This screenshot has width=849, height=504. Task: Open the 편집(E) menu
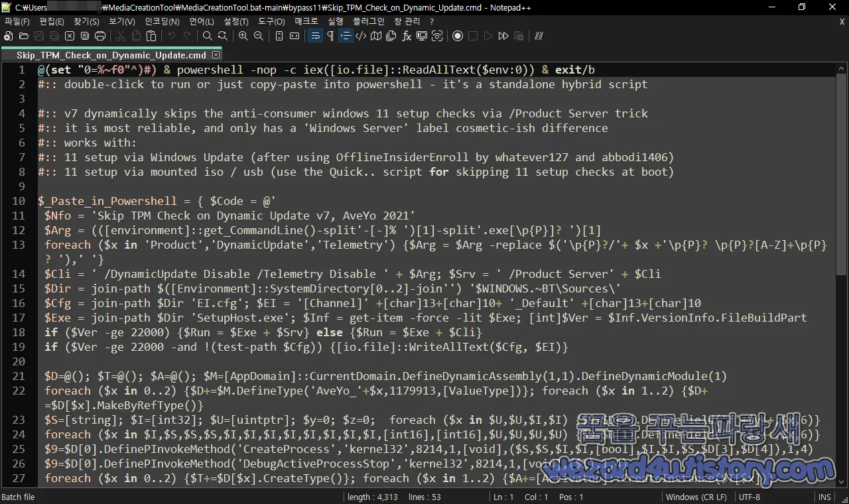coord(52,22)
